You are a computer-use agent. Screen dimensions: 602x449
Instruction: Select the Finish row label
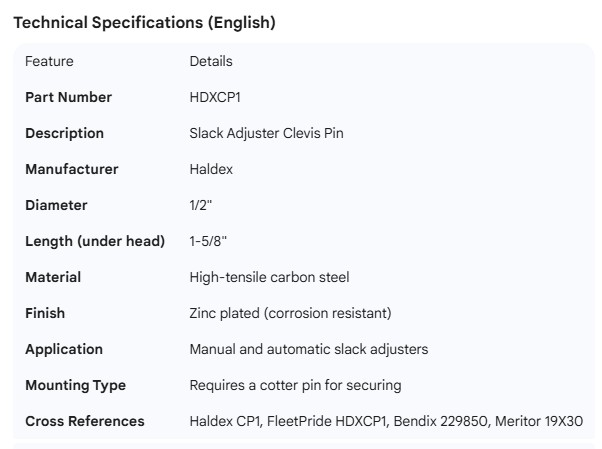[45, 313]
